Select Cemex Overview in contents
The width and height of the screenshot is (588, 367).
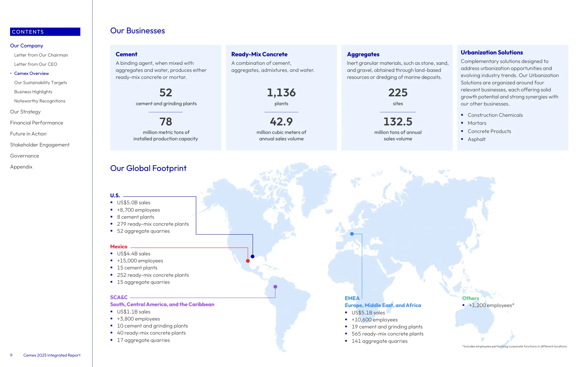point(32,73)
